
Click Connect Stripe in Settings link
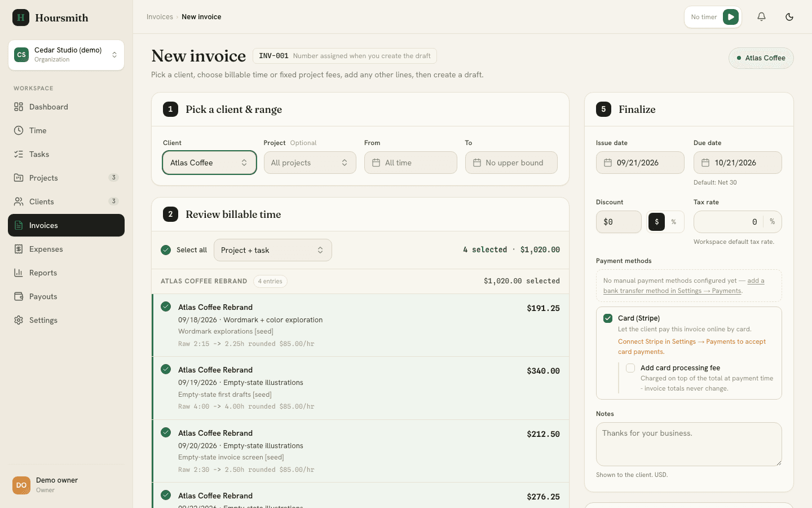(692, 347)
